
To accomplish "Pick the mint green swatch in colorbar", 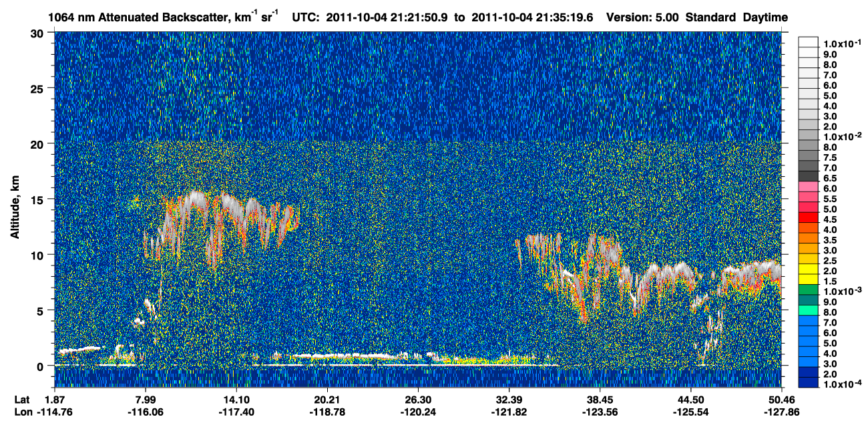I will [808, 310].
